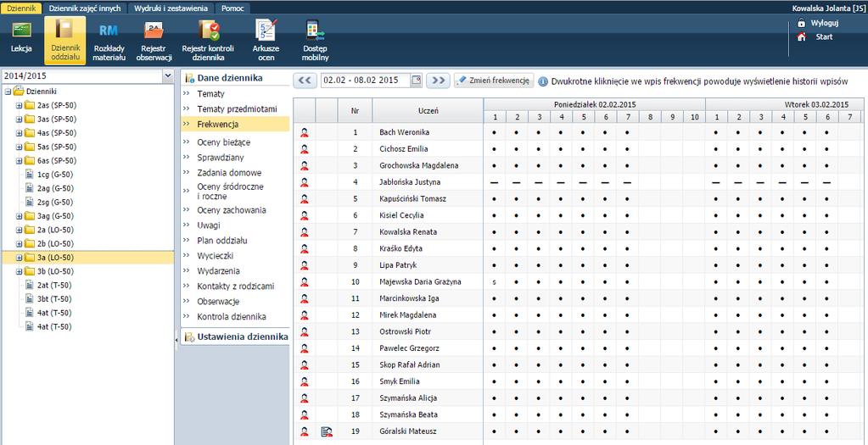Select the 2b (LO-50) tree item
This screenshot has height=445, width=868.
55,244
